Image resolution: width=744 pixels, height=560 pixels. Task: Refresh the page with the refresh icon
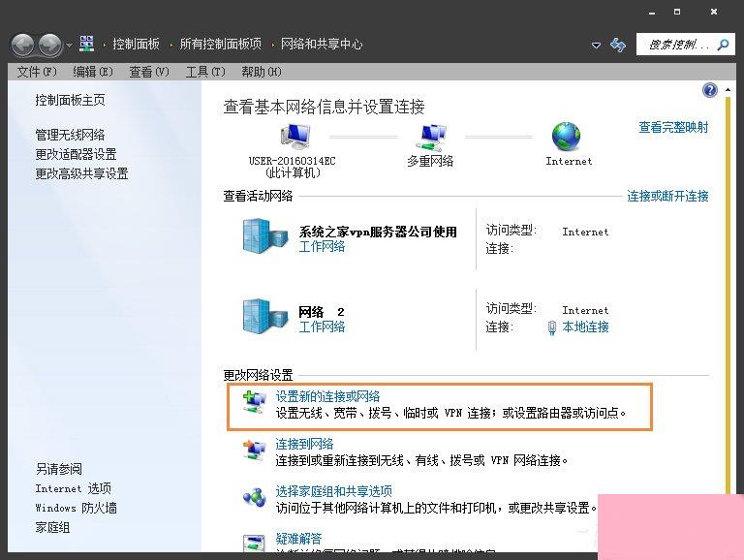point(618,46)
